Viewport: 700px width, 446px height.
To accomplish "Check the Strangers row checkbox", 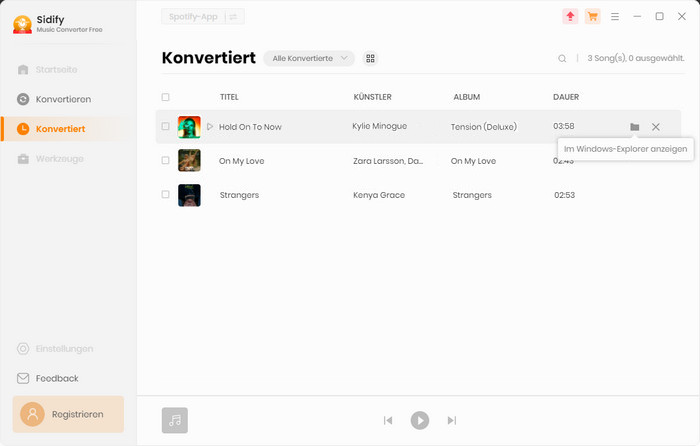I will [166, 194].
